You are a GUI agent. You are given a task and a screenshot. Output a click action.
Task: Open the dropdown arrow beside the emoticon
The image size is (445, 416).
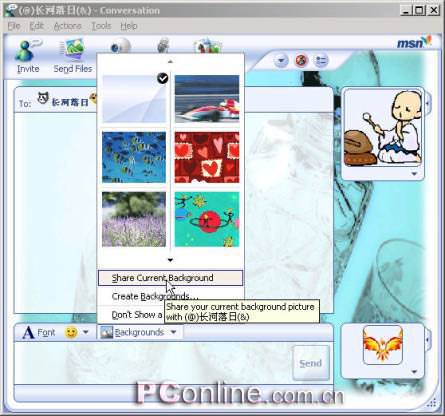[x=86, y=332]
